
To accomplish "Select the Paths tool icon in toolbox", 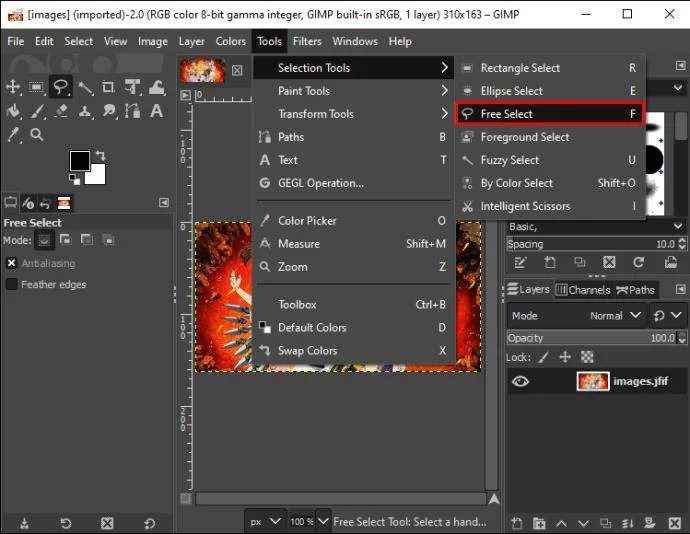I will (x=132, y=111).
